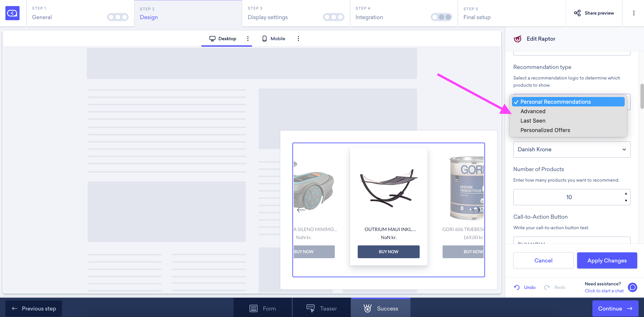Viewport: 644px width, 317px height.
Task: Go to Step 4 Integration
Action: (x=404, y=13)
